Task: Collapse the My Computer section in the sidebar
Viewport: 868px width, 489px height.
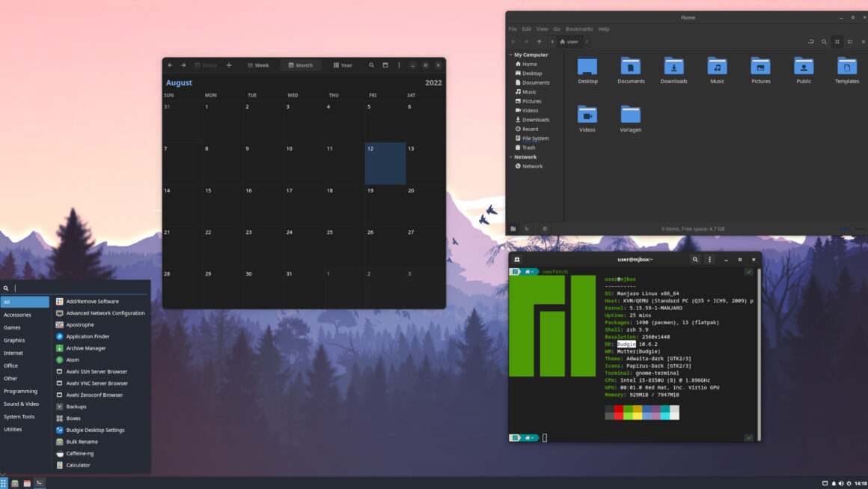Action: pos(512,54)
